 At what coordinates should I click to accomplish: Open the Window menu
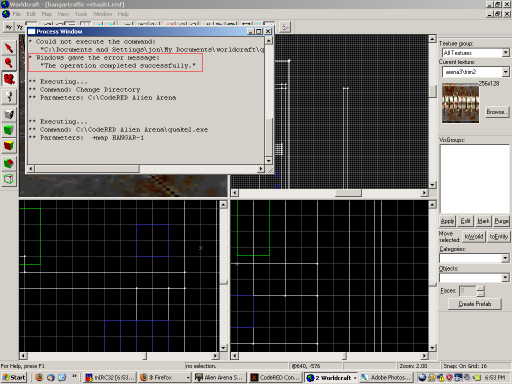102,14
